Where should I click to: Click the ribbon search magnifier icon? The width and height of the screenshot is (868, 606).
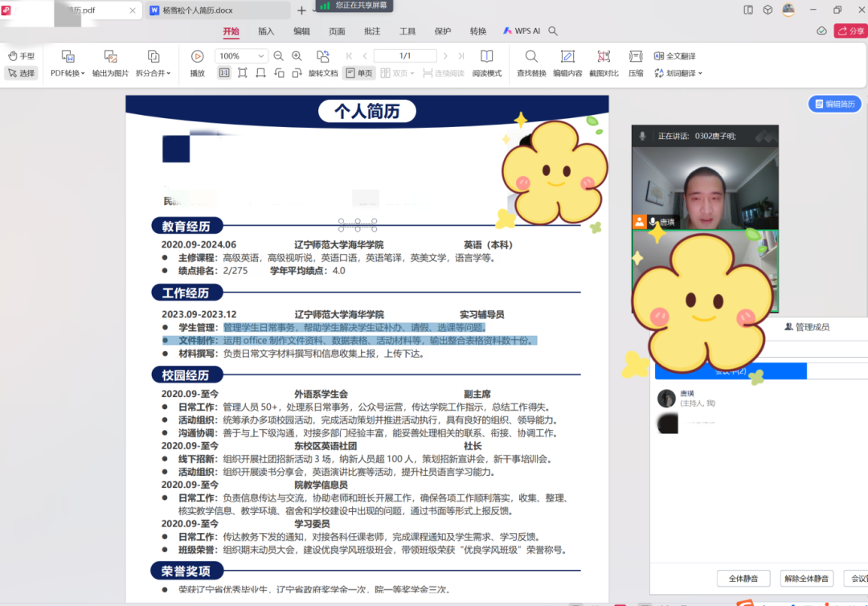[553, 31]
